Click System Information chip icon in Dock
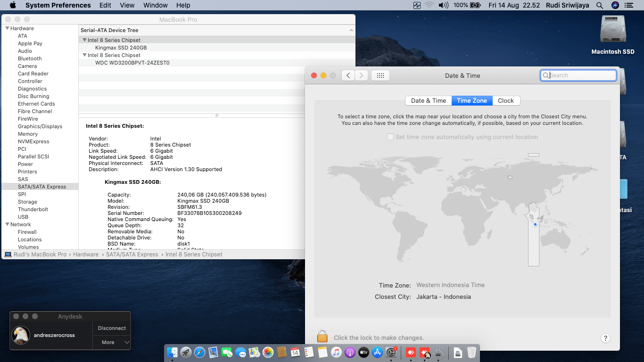 point(438,352)
